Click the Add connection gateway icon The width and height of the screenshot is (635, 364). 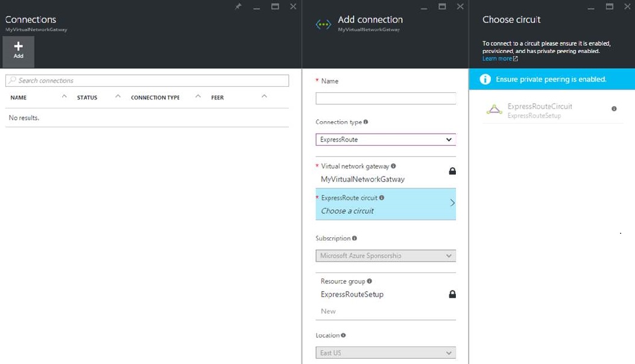pos(323,24)
